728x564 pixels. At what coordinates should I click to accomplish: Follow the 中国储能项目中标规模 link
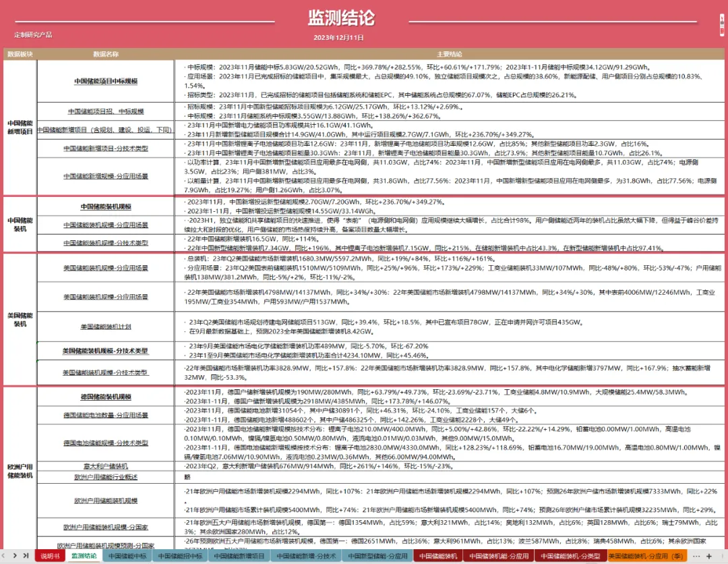coord(106,82)
